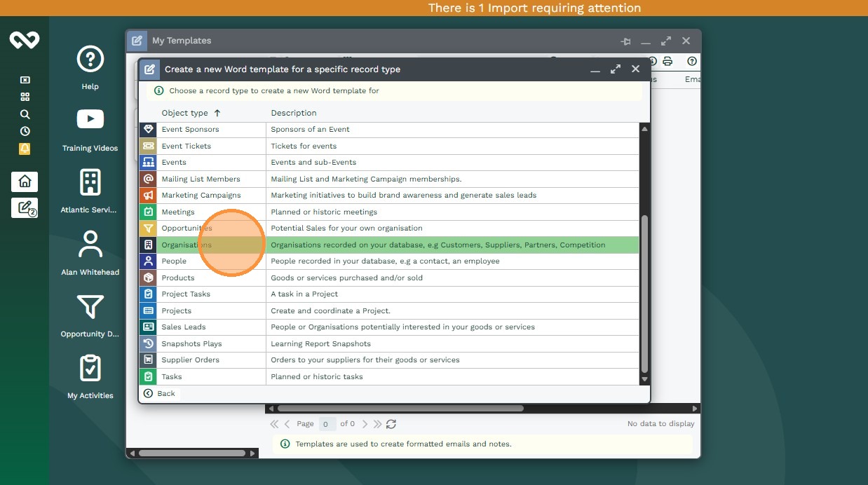Screen dimensions: 868x485
Task: Click the Workbooks infinity logo in sidebar
Action: tap(25, 40)
